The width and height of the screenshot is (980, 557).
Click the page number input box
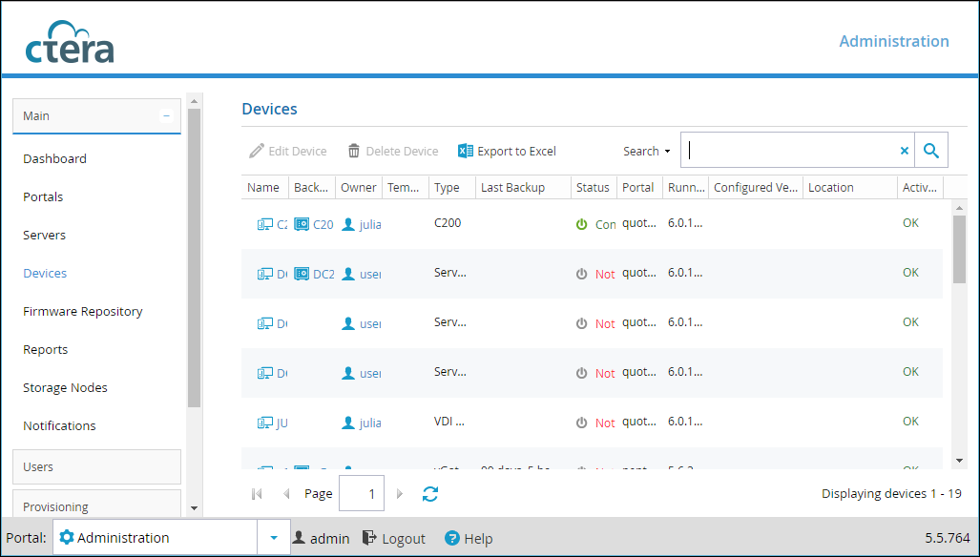[x=362, y=493]
